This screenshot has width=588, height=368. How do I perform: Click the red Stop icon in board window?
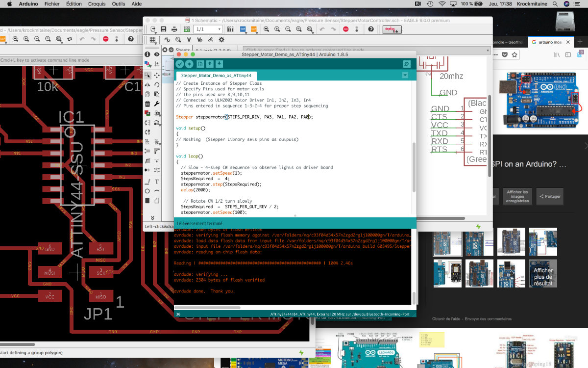click(x=106, y=39)
